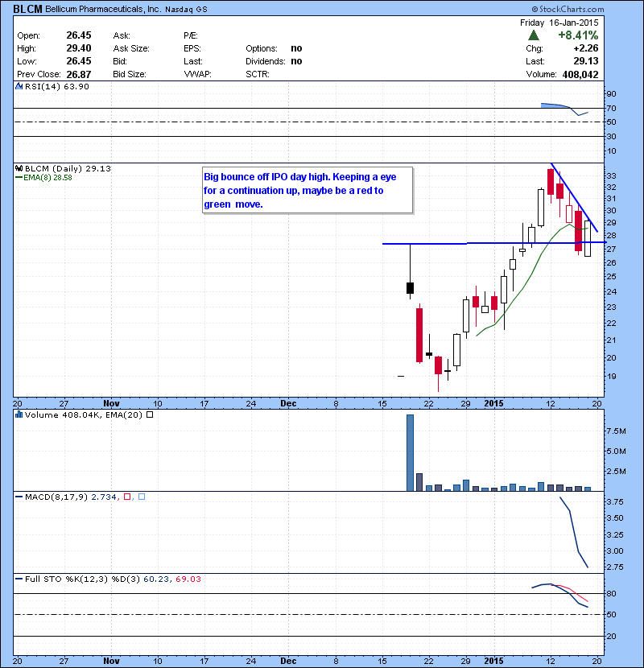
Task: Click the High price value 29.40
Action: pyautogui.click(x=79, y=48)
